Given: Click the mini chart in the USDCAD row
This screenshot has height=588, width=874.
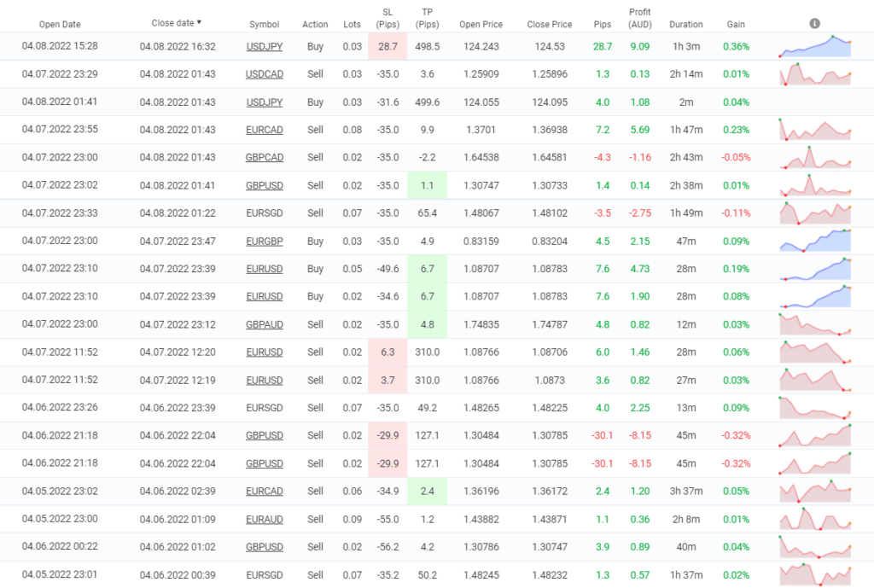Looking at the screenshot, I should point(814,74).
